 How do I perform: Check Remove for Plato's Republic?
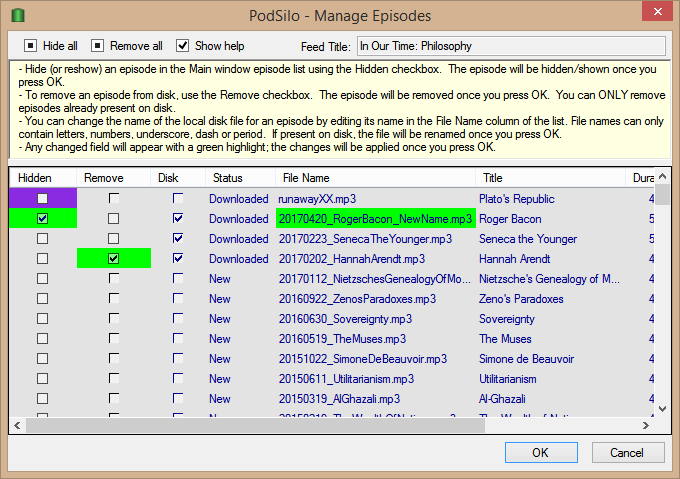point(114,199)
